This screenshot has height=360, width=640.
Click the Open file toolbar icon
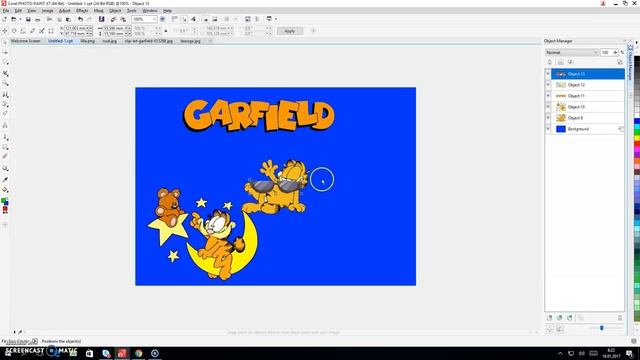13,19
